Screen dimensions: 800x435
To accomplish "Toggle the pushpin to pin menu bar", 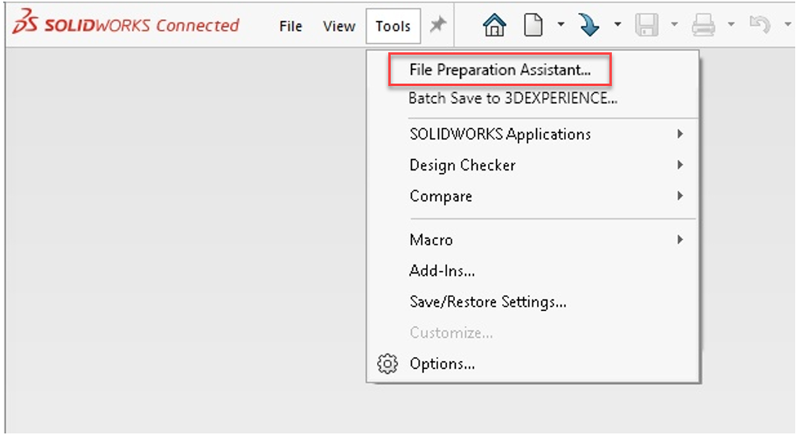I will click(437, 26).
